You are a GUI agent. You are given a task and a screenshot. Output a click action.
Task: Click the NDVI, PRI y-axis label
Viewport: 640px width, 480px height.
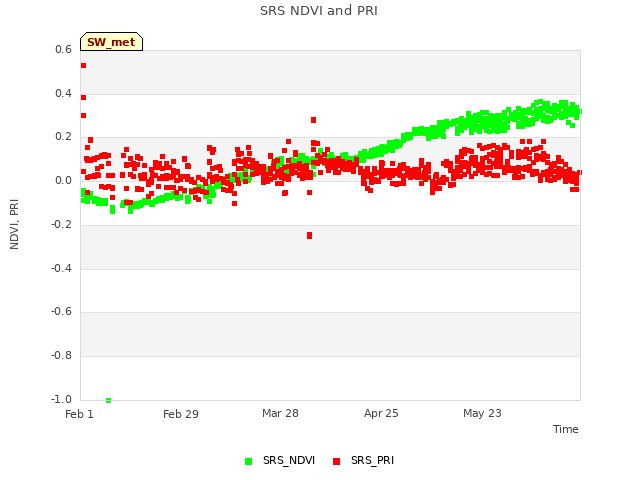point(14,224)
